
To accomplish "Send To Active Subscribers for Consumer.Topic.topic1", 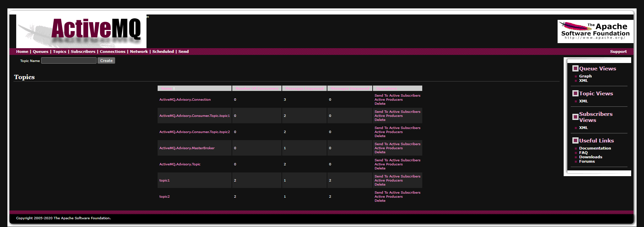I will click(x=398, y=112).
